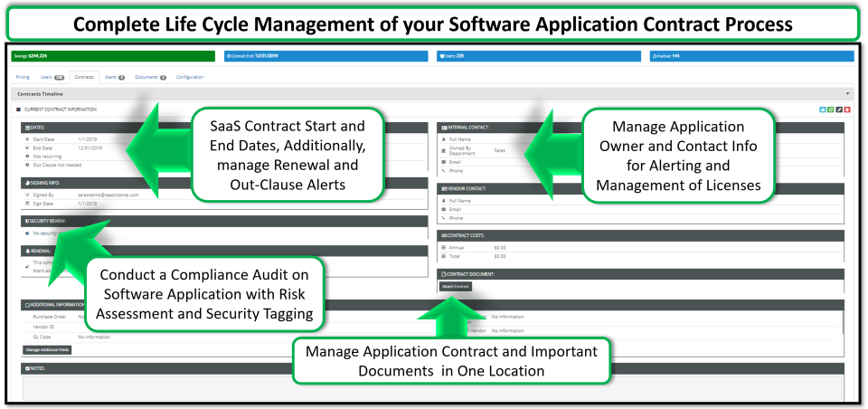Go to the Documents tab
868x409 pixels.
[x=151, y=77]
